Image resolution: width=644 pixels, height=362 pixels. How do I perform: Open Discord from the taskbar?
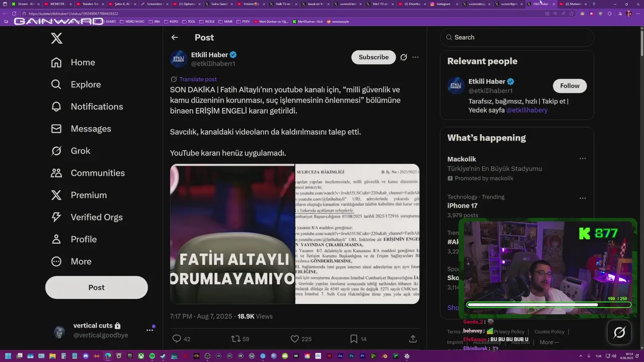pyautogui.click(x=86, y=356)
